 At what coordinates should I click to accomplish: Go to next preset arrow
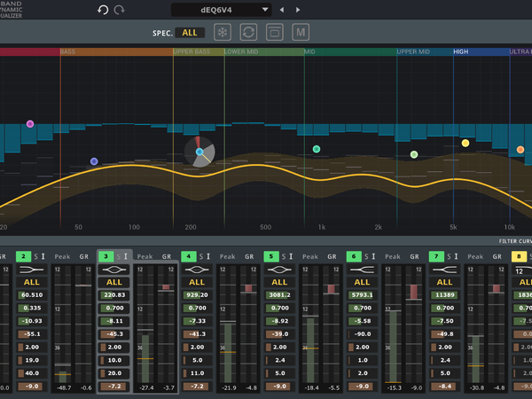point(297,10)
